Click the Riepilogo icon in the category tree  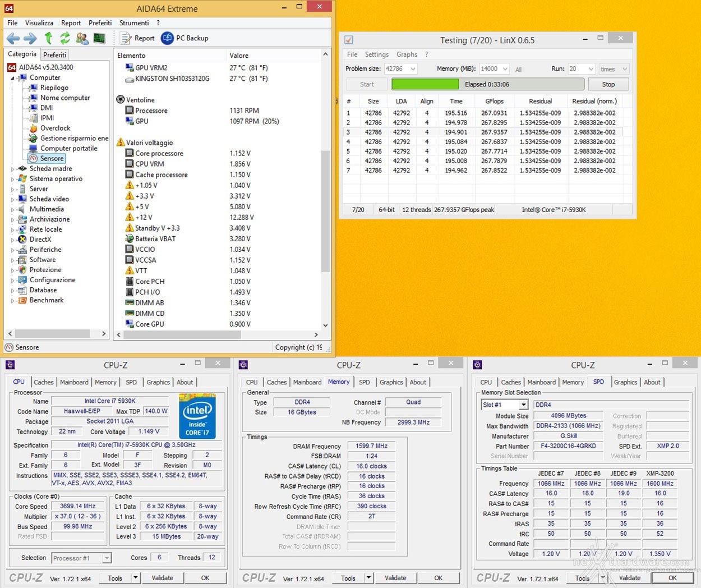point(34,88)
